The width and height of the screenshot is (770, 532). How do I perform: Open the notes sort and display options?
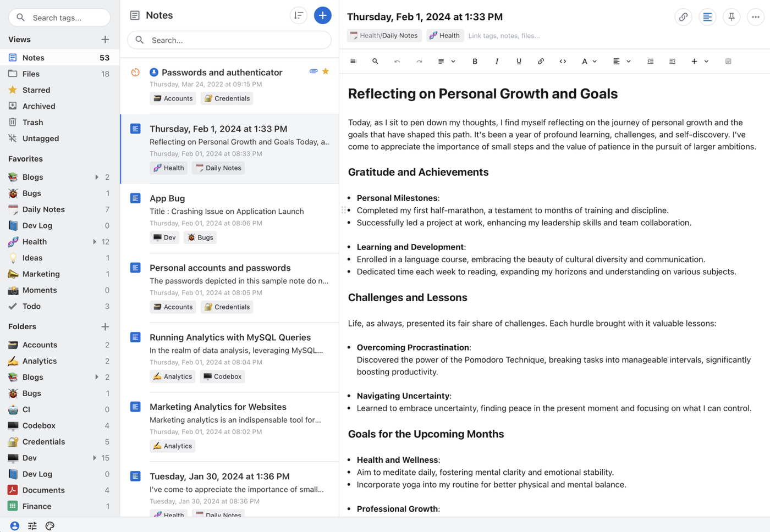[298, 15]
